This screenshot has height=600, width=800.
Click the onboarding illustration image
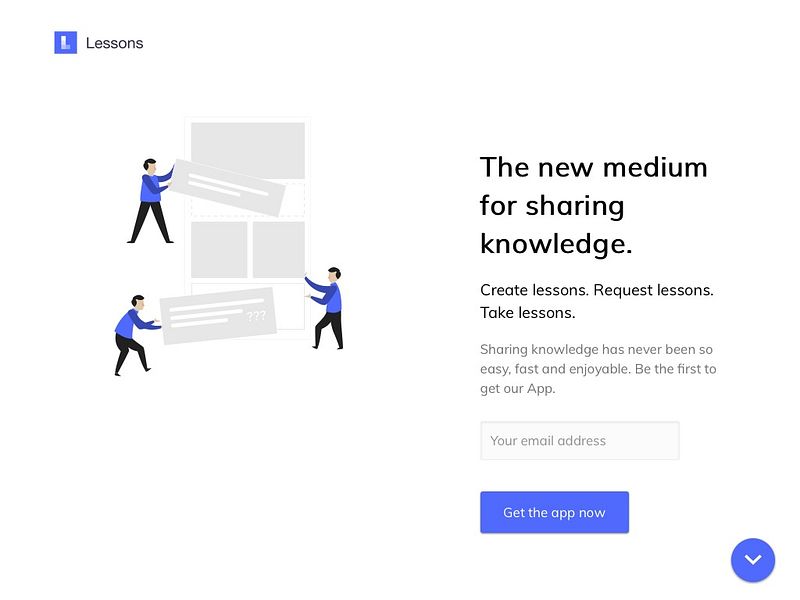[x=229, y=247]
